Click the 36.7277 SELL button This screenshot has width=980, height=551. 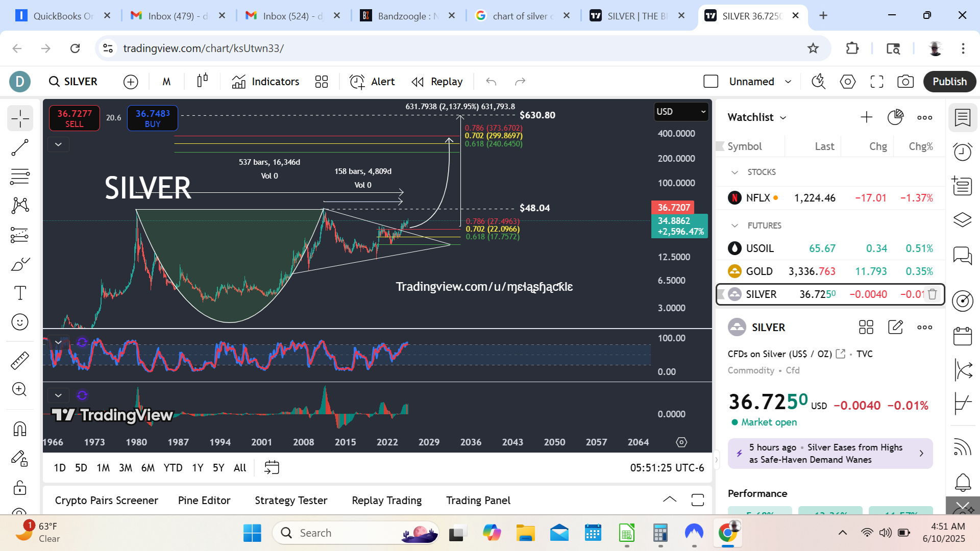click(75, 118)
